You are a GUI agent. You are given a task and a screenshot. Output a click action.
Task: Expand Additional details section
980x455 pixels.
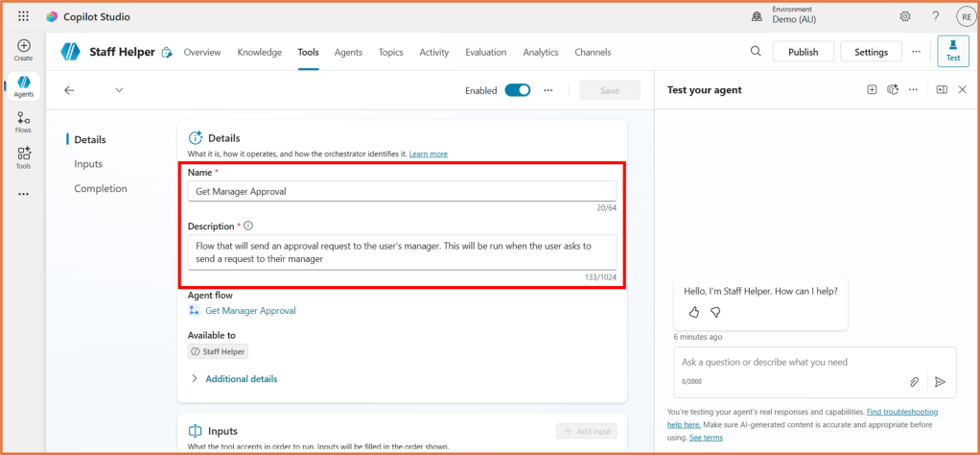[x=233, y=378]
